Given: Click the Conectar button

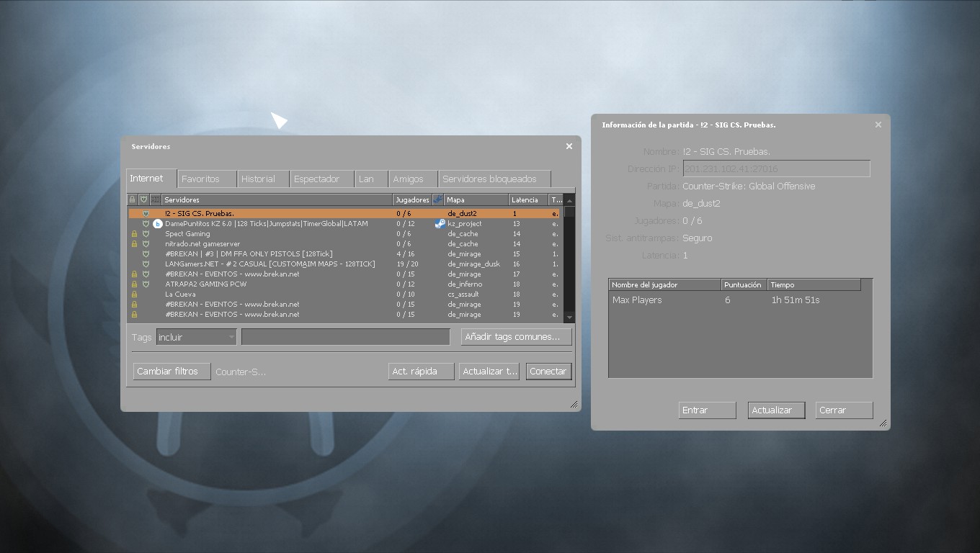Looking at the screenshot, I should pos(548,372).
